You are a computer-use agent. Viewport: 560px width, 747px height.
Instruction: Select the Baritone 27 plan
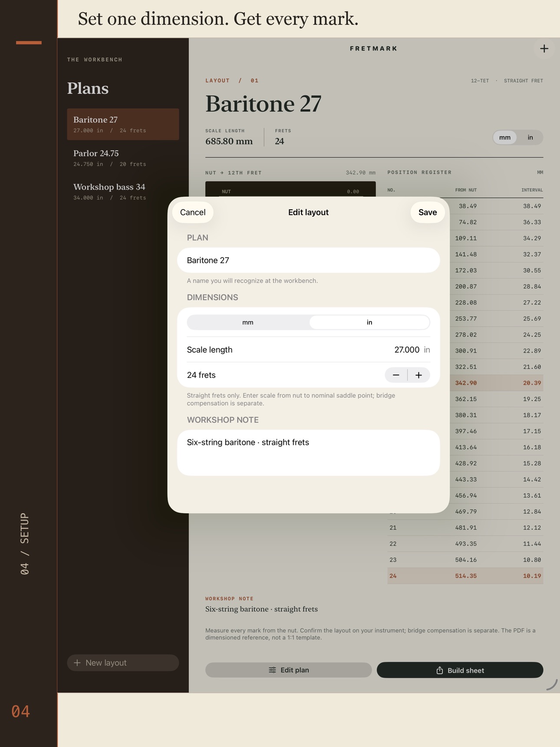coord(123,124)
